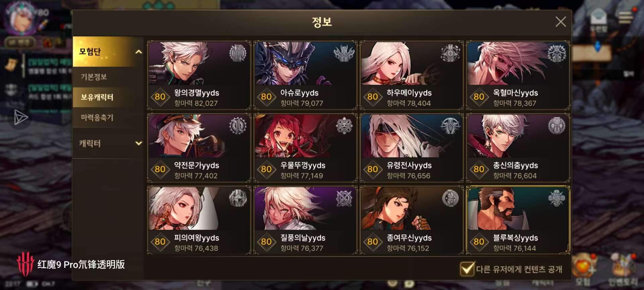Click class emblem on 옥혈마신yyds card
Screen dimensions: 644x290
tap(557, 53)
